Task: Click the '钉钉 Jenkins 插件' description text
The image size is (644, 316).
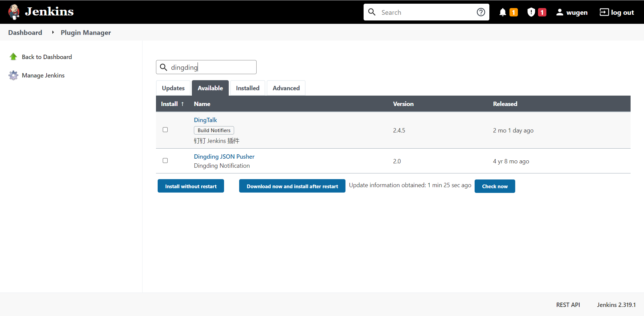Action: 217,141
